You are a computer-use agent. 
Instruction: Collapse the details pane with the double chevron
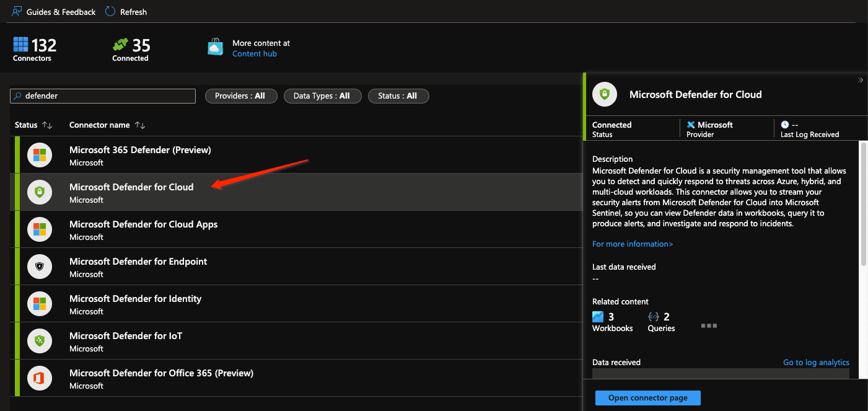861,80
